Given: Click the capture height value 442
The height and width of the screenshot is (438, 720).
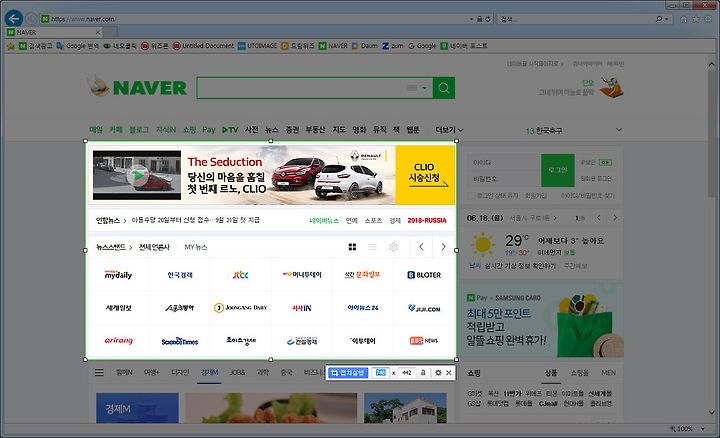Looking at the screenshot, I should [406, 373].
